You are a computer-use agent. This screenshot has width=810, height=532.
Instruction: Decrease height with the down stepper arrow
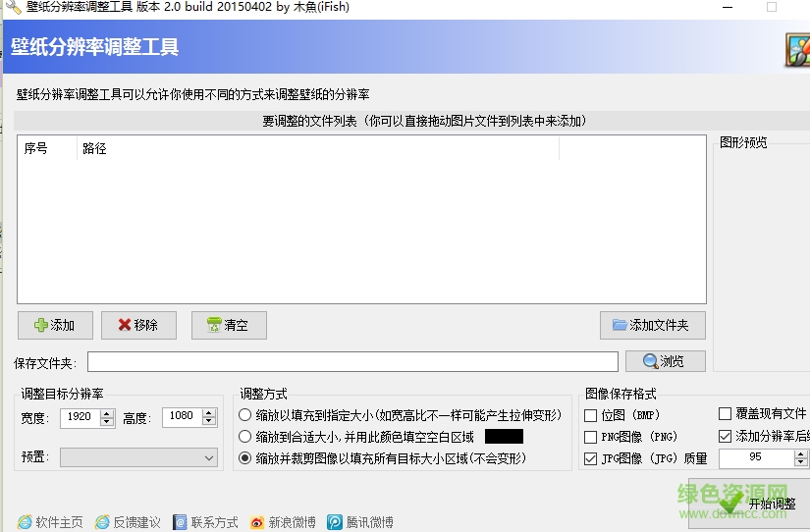tap(209, 421)
